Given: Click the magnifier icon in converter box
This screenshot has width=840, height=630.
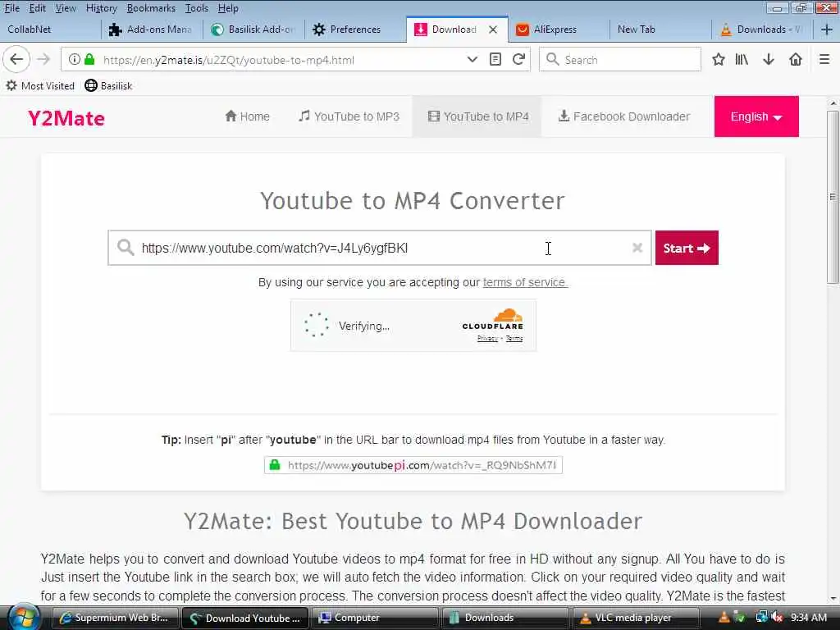Looking at the screenshot, I should click(x=126, y=248).
